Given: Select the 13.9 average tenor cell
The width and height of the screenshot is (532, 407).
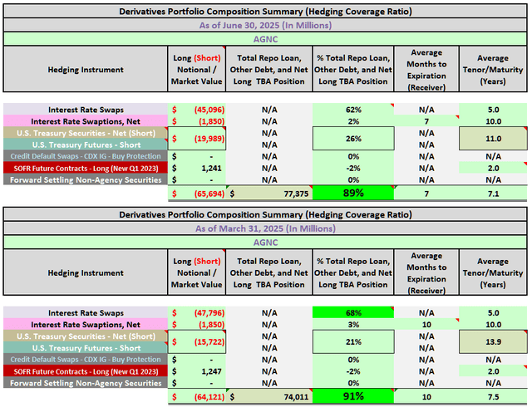Looking at the screenshot, I should (493, 341).
